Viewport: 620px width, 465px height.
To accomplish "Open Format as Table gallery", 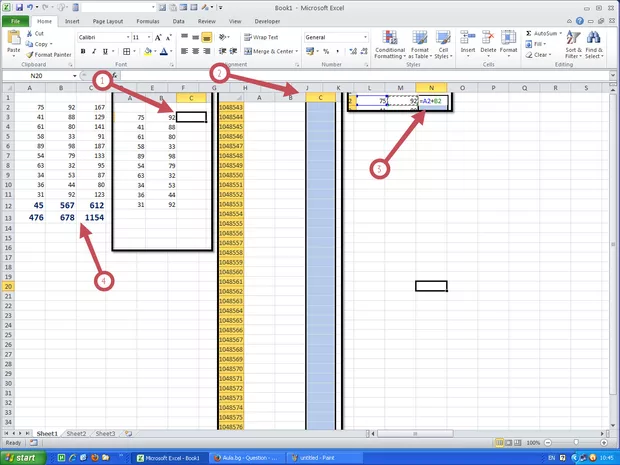I will 420,45.
